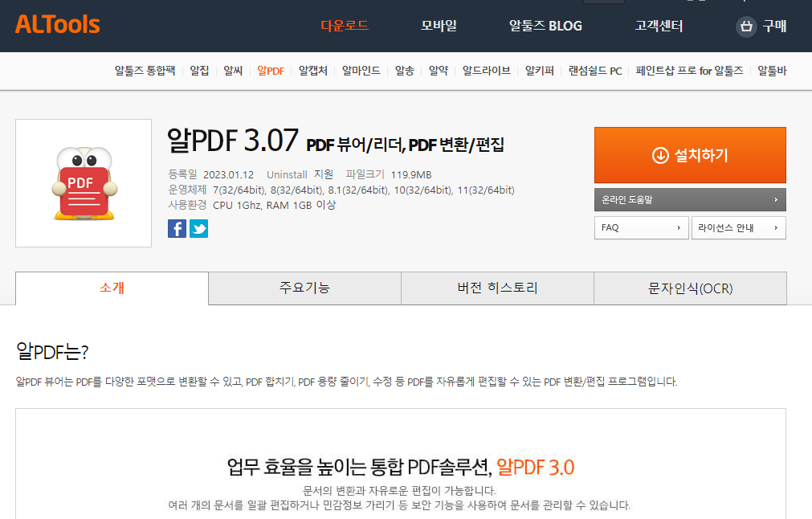The image size is (812, 519).
Task: Click the ALTools logo
Action: click(x=56, y=24)
